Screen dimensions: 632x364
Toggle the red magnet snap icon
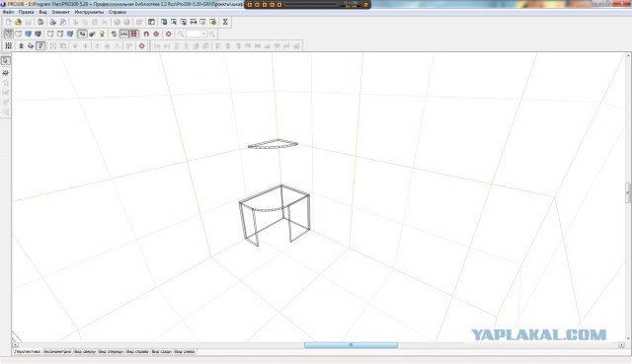[x=146, y=34]
